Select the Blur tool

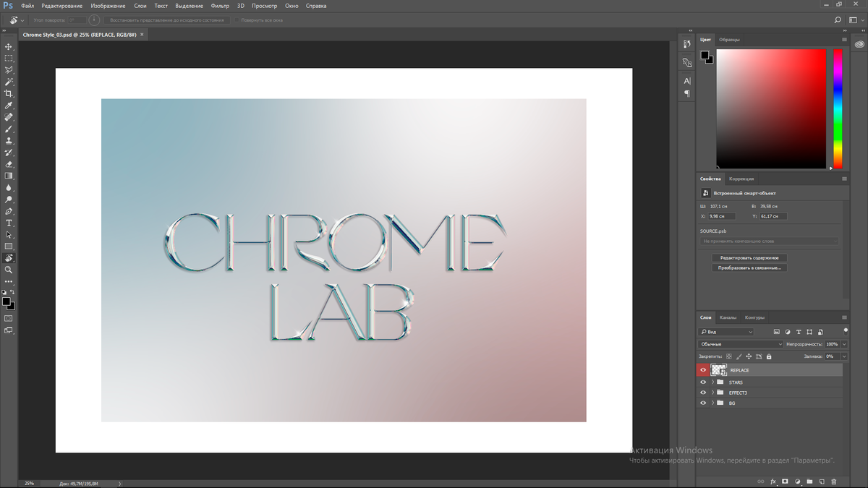(x=9, y=188)
